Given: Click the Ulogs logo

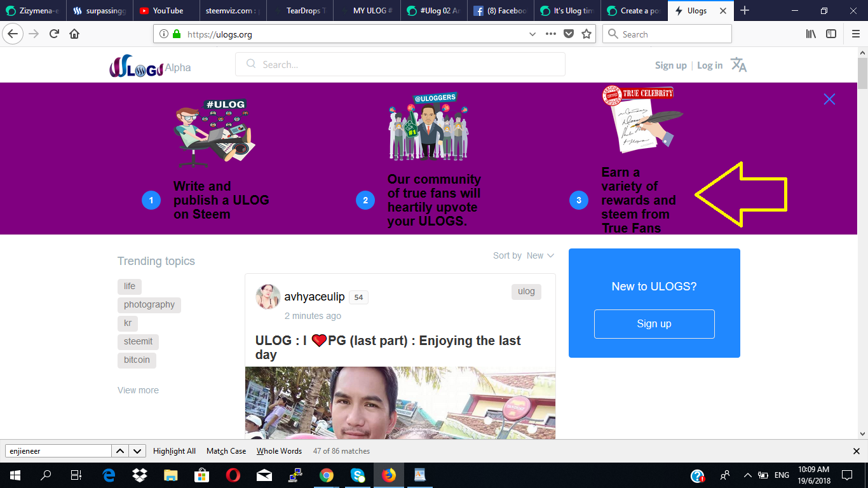Looking at the screenshot, I should tap(136, 67).
